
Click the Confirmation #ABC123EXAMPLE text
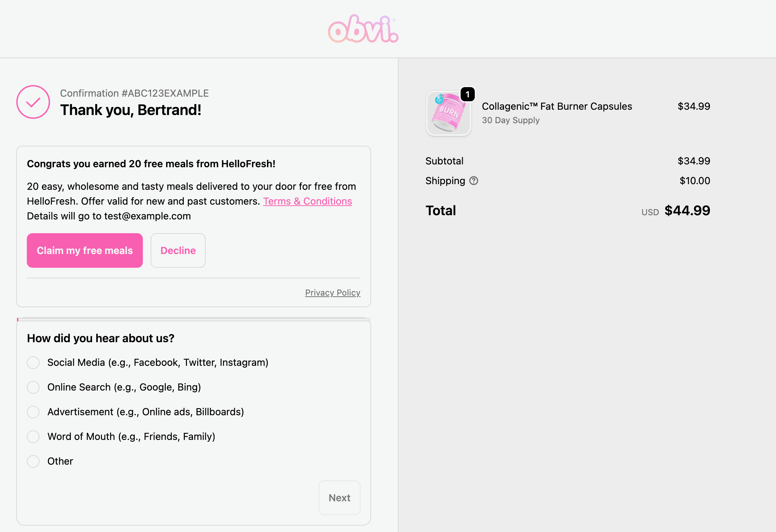pyautogui.click(x=134, y=93)
